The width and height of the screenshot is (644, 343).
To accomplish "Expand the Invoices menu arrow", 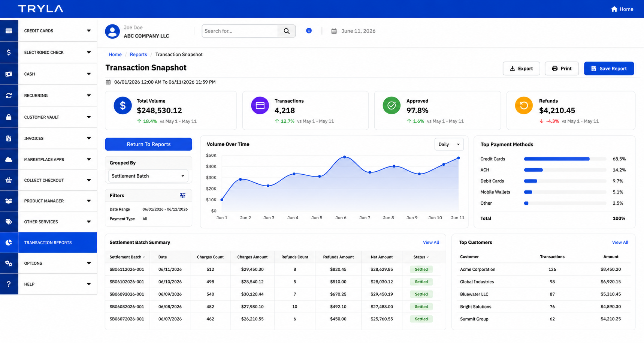I will (89, 138).
